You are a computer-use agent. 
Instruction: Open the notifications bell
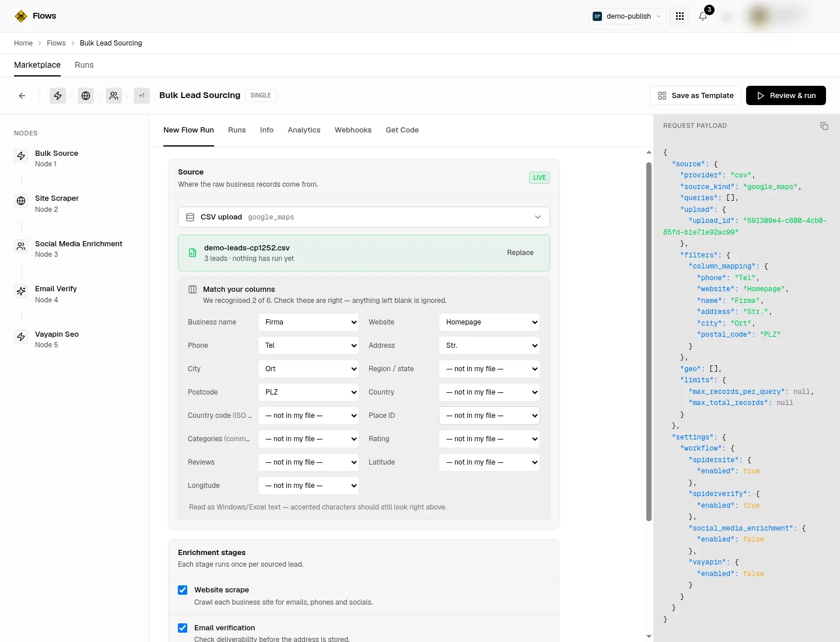pyautogui.click(x=703, y=16)
